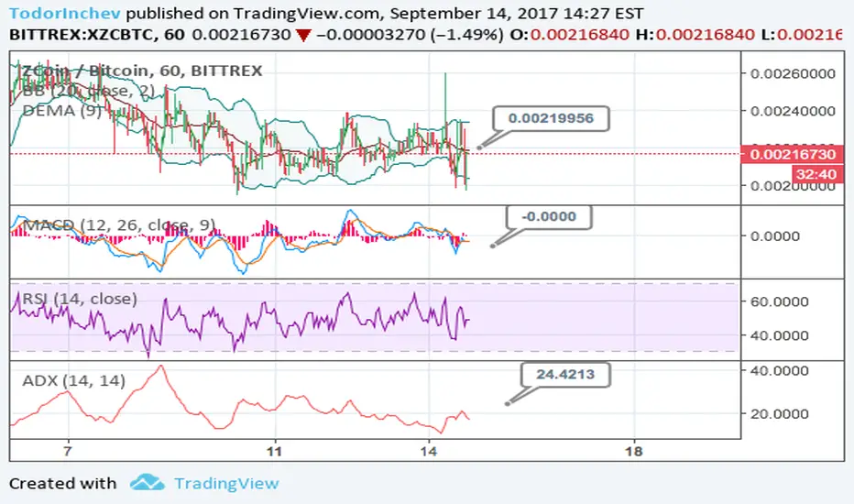
Task: Click the header last price 0.00216730
Action: [x=242, y=34]
